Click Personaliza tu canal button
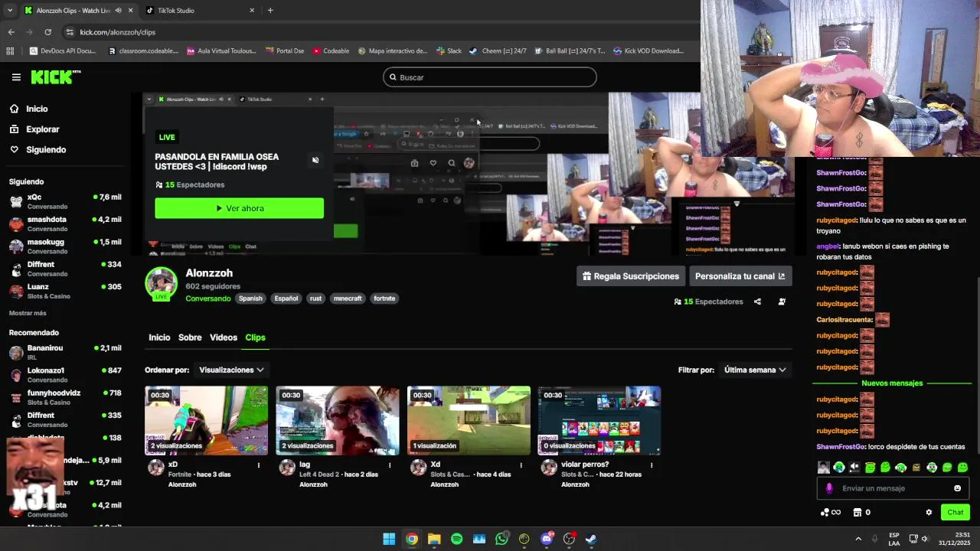The width and height of the screenshot is (980, 551). (x=740, y=276)
